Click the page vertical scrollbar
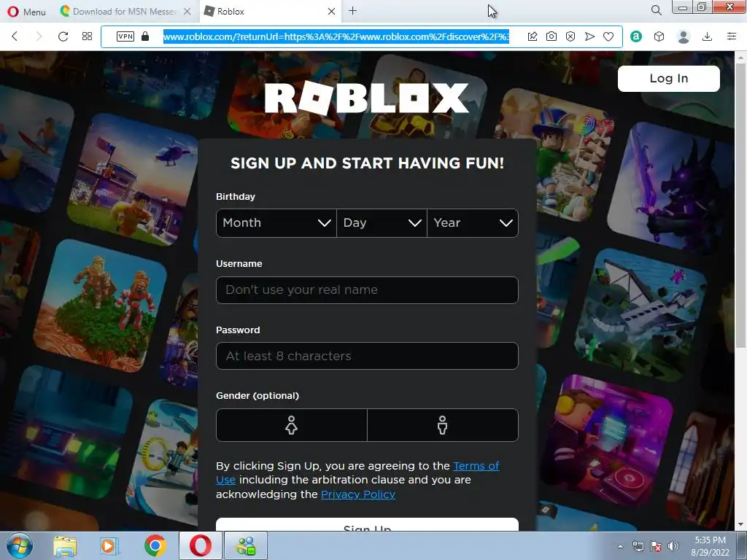This screenshot has width=747, height=560. click(741, 205)
